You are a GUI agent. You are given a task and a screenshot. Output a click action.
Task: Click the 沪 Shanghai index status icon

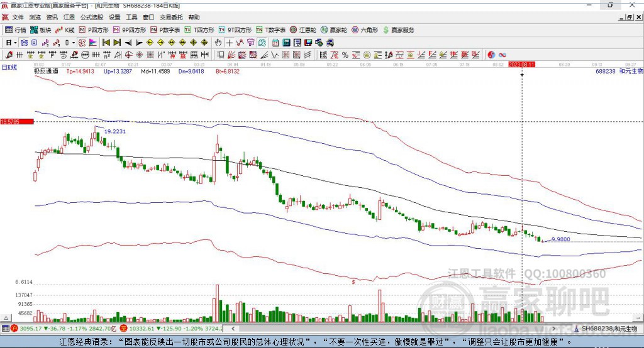point(14,329)
